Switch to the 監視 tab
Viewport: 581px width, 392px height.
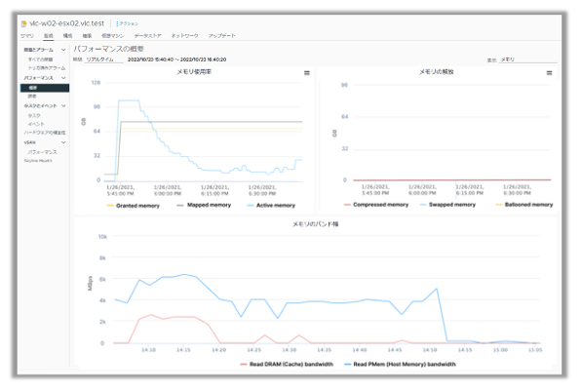pos(49,35)
